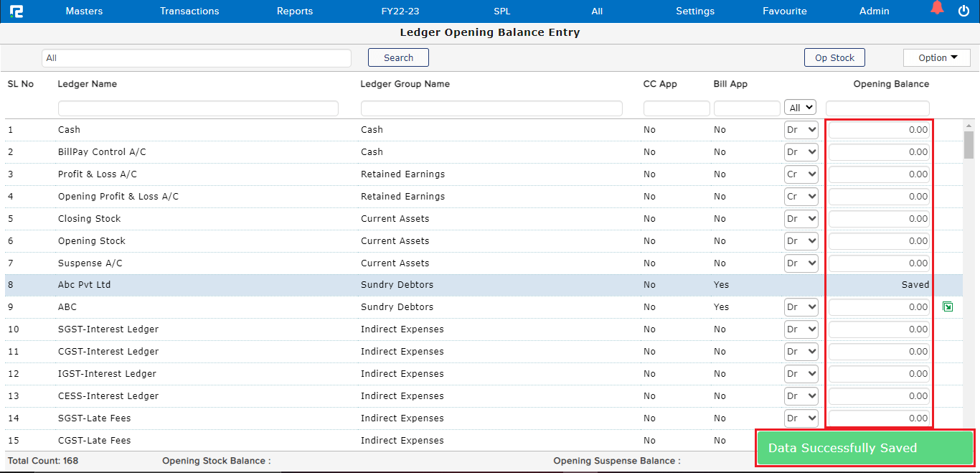
Task: Click the Ledger Group Name filter field
Action: click(491, 108)
